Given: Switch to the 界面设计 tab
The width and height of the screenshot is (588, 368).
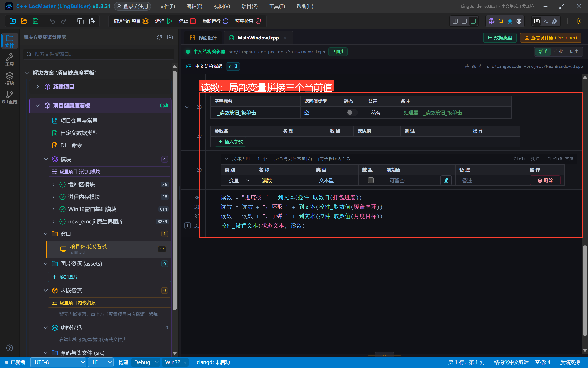Looking at the screenshot, I should [x=203, y=38].
